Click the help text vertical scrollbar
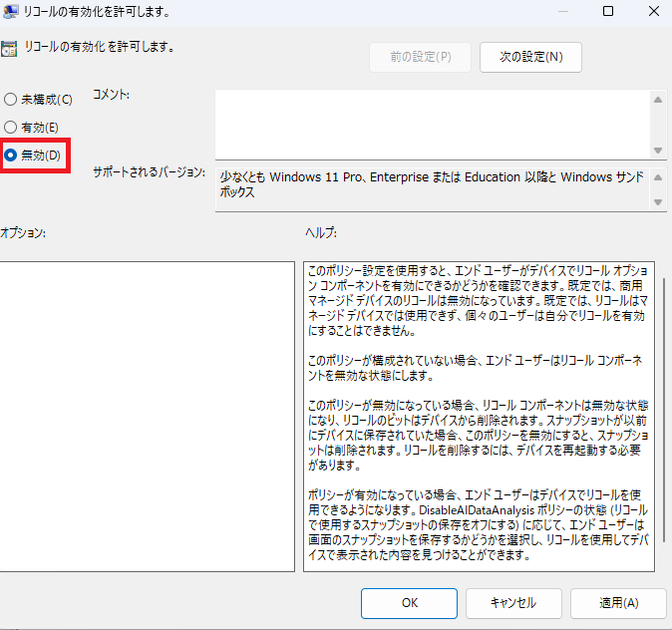 click(x=664, y=410)
